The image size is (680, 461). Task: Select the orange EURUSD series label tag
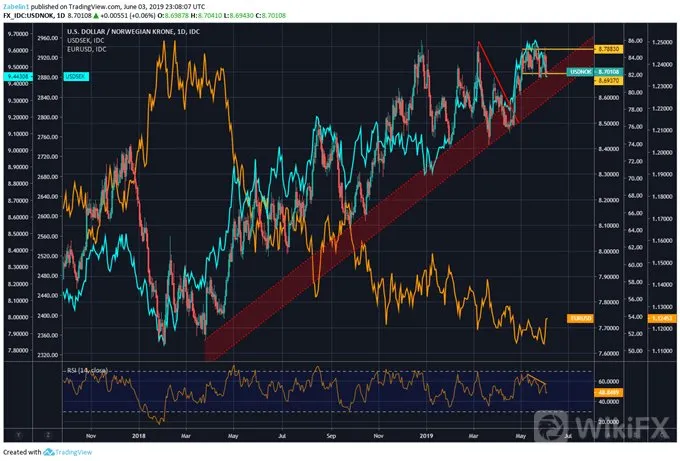580,318
